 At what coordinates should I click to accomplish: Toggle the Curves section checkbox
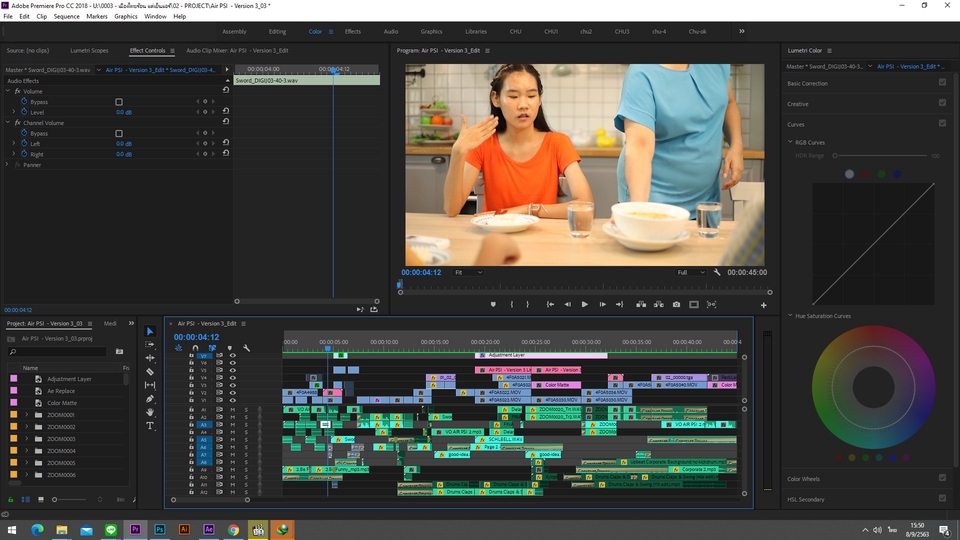pyautogui.click(x=942, y=123)
